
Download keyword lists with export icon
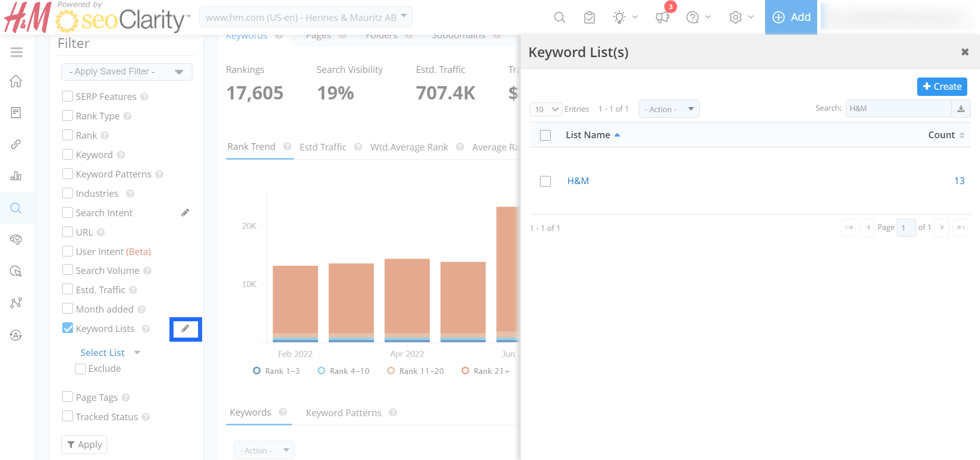(961, 109)
